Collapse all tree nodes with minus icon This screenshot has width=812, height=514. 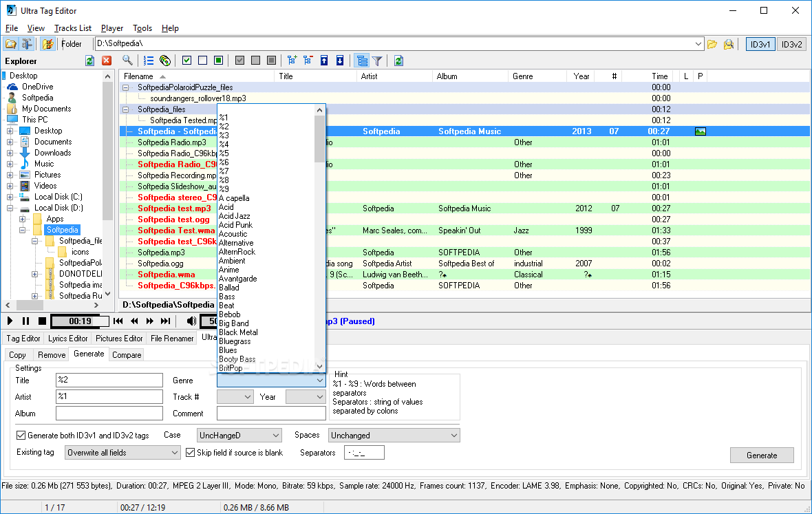pyautogui.click(x=308, y=61)
